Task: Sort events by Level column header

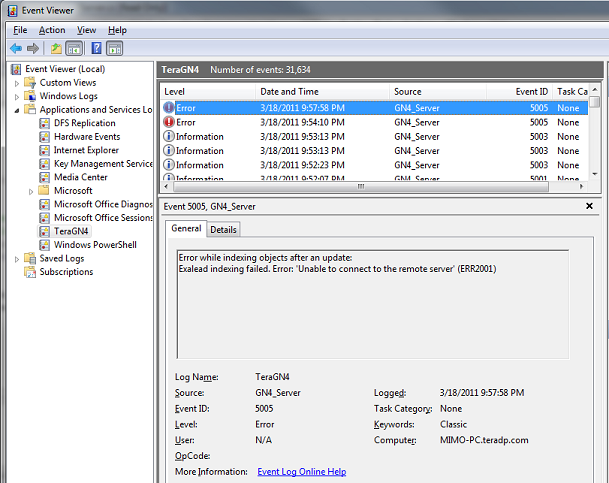Action: (208, 92)
